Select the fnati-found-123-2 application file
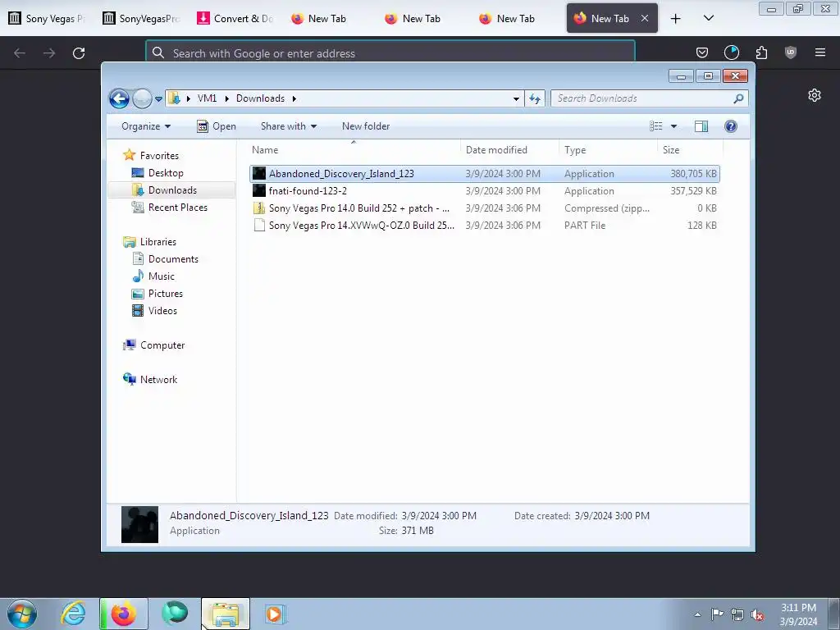Screen dimensions: 840x630 tap(485, 190)
